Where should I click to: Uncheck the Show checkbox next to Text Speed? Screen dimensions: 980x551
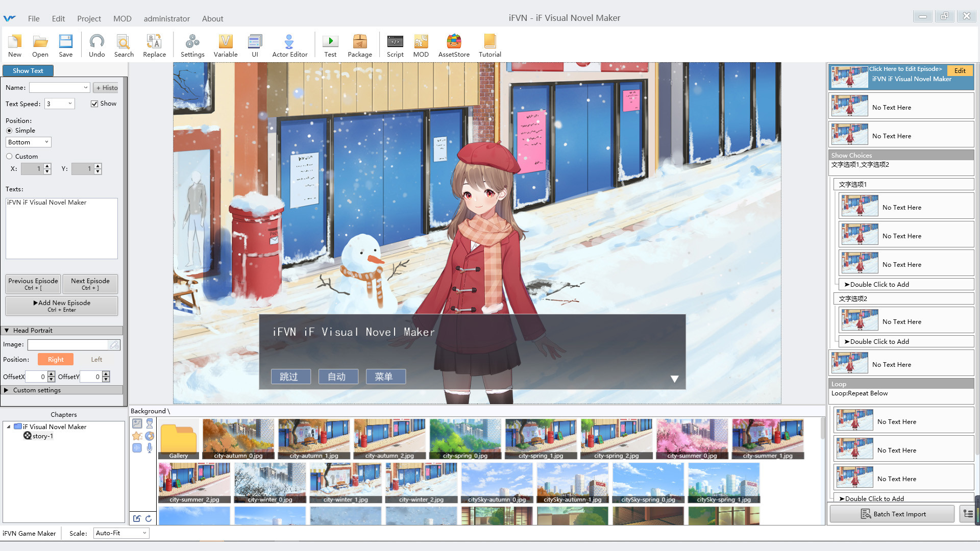[94, 103]
